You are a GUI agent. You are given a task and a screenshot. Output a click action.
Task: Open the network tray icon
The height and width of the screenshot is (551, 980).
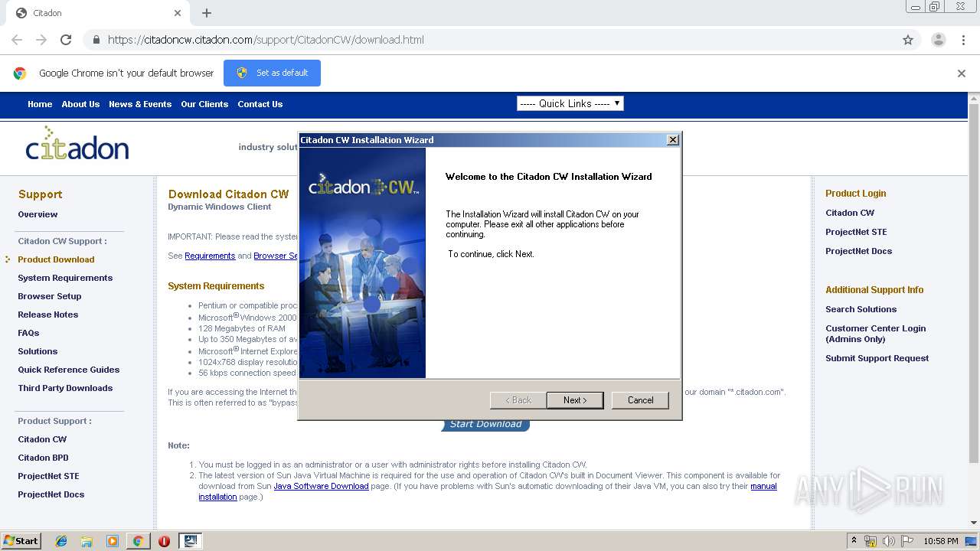coord(871,541)
